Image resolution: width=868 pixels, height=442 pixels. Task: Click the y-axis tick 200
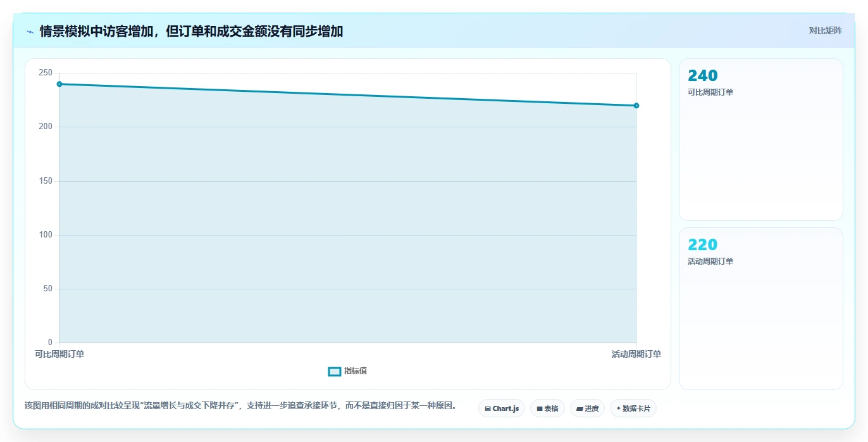click(46, 127)
